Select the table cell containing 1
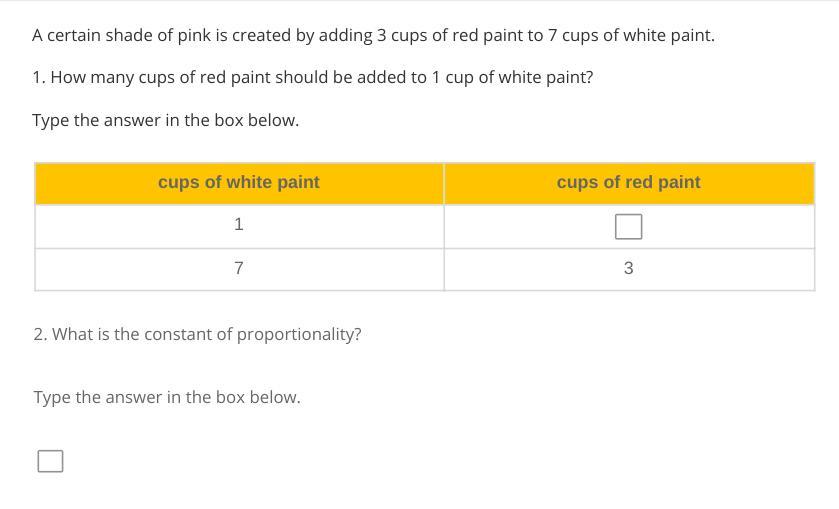The image size is (839, 509). [239, 225]
